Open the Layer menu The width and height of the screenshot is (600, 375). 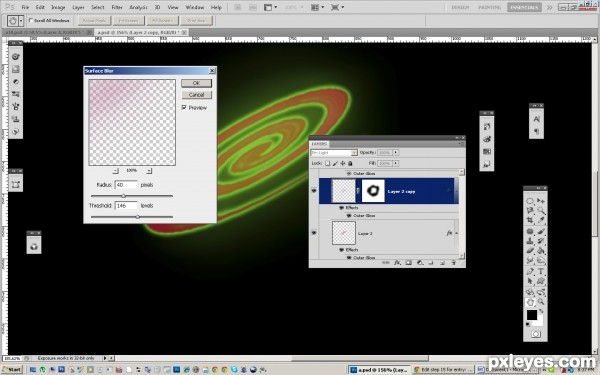coord(78,7)
